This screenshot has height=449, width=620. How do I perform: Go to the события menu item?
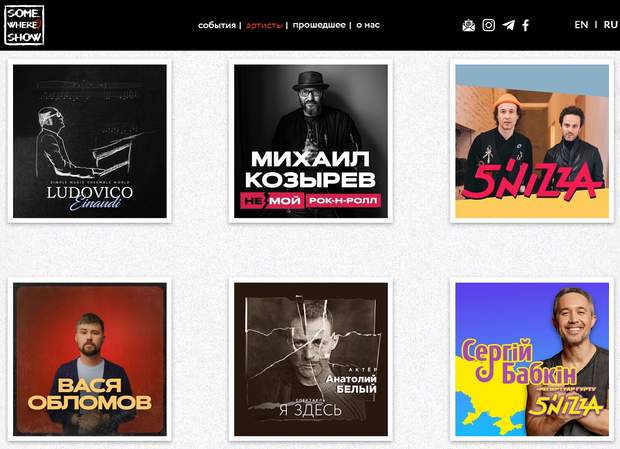[217, 25]
